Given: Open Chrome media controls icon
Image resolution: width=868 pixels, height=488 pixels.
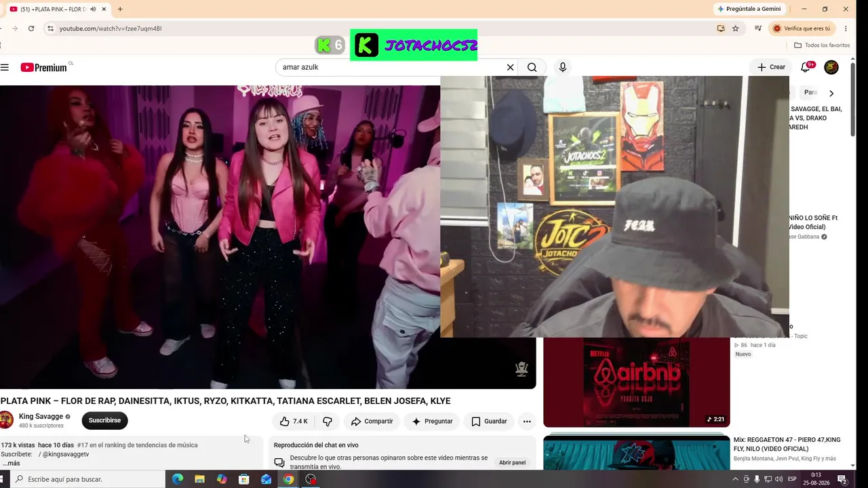Looking at the screenshot, I should tap(758, 28).
